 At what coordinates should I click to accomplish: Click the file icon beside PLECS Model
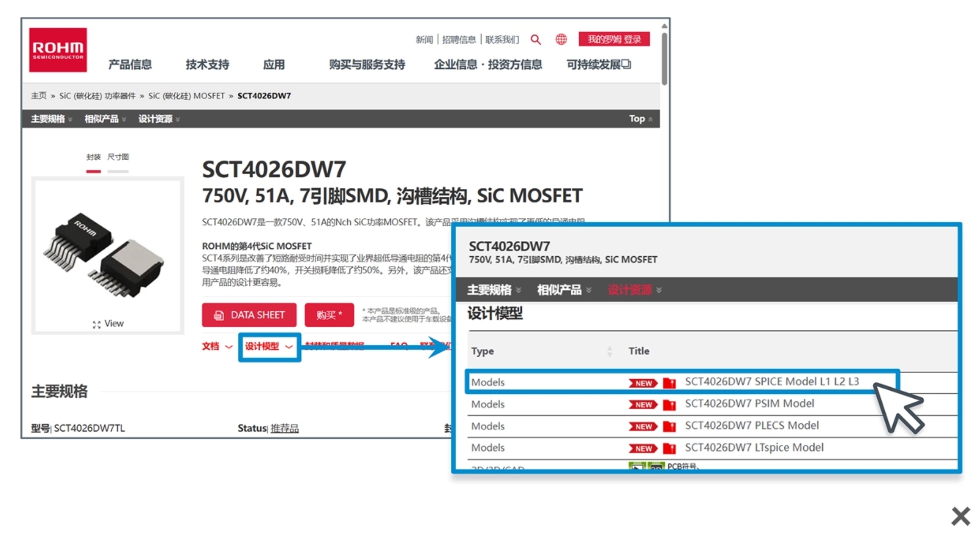coord(669,427)
